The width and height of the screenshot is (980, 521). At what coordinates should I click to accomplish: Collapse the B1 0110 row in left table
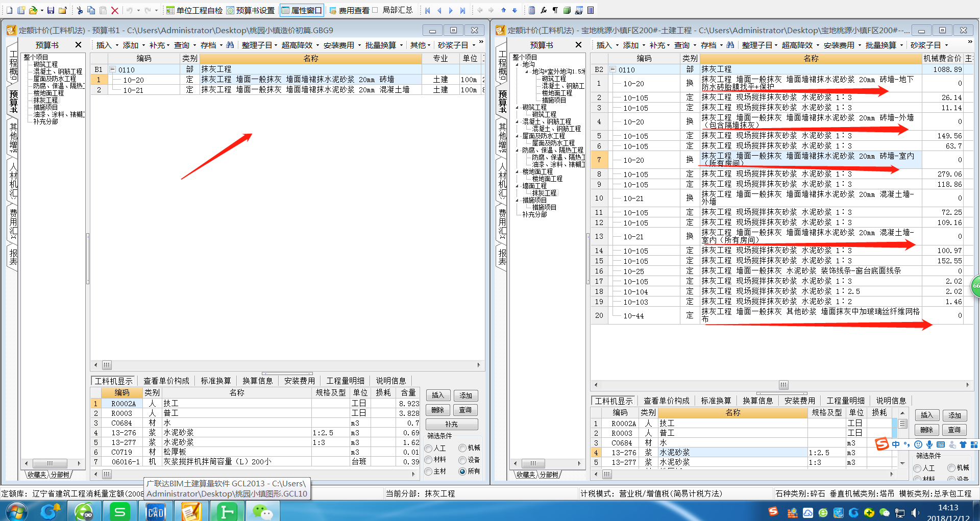point(113,69)
